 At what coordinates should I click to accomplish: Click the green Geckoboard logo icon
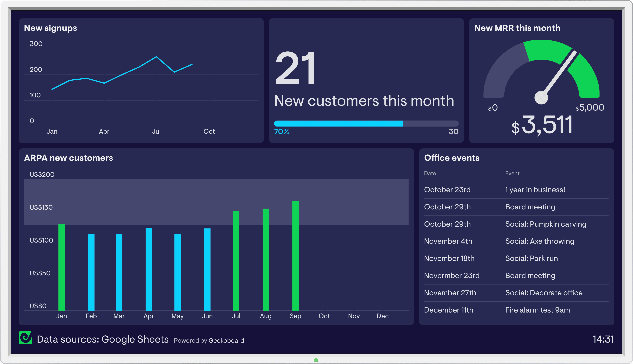pyautogui.click(x=25, y=338)
